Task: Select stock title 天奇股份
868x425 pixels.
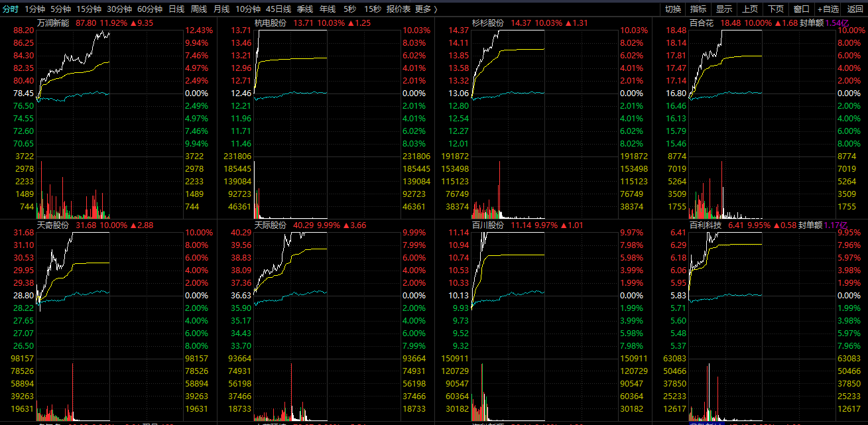Action: coord(53,225)
